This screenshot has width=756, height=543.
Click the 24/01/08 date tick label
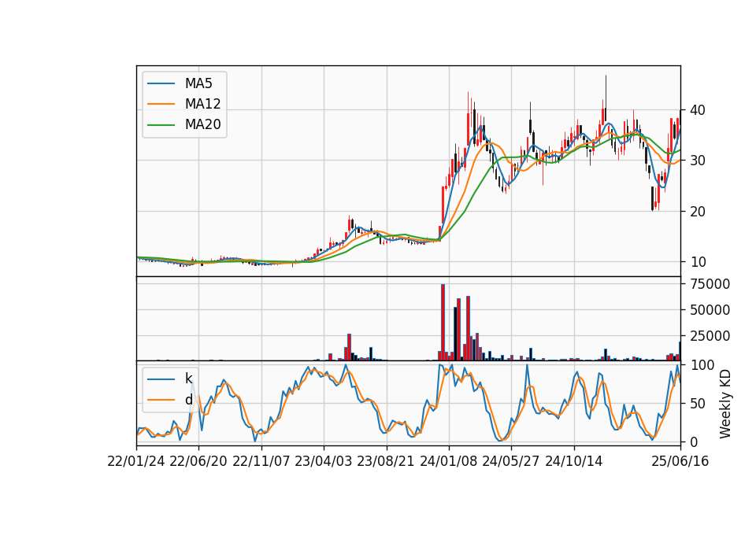448,461
